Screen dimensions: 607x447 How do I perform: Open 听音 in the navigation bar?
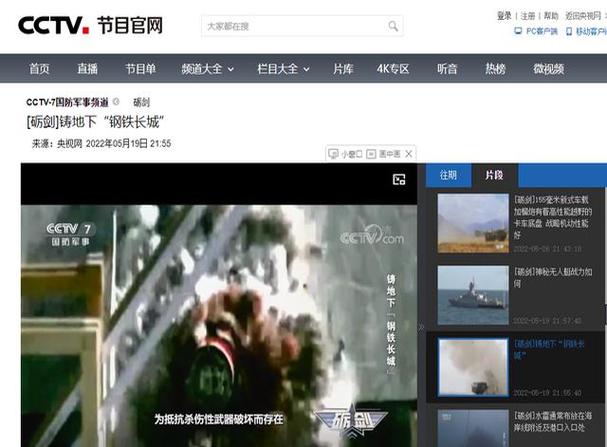click(448, 69)
